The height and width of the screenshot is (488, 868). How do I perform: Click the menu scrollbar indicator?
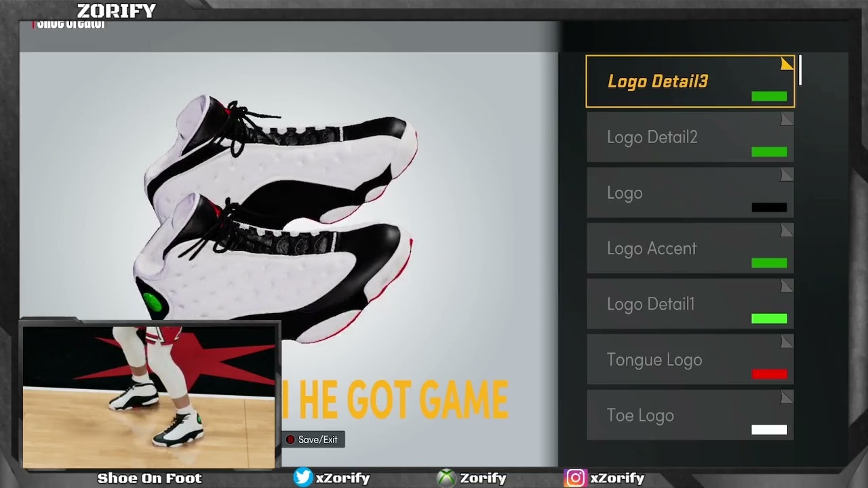click(800, 70)
